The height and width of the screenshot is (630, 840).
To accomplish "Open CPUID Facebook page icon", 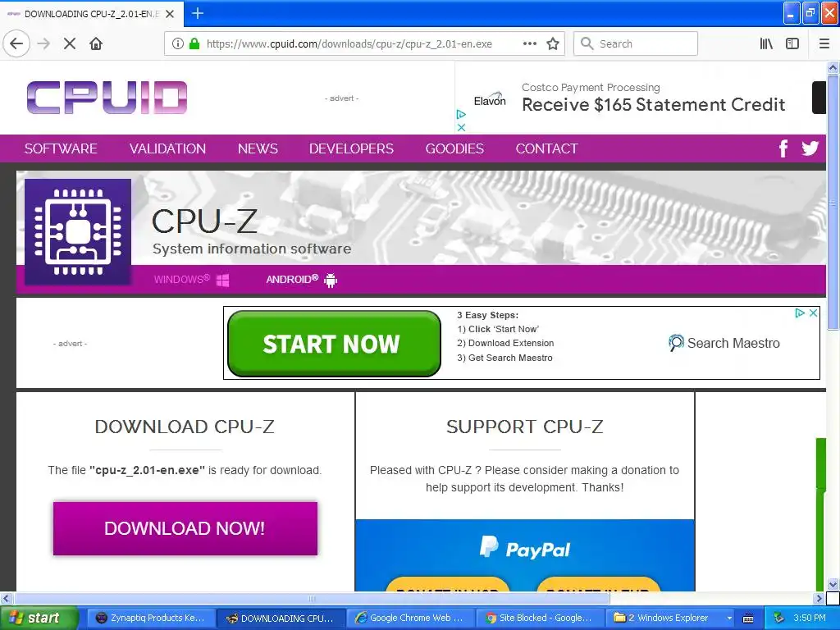I will click(783, 148).
